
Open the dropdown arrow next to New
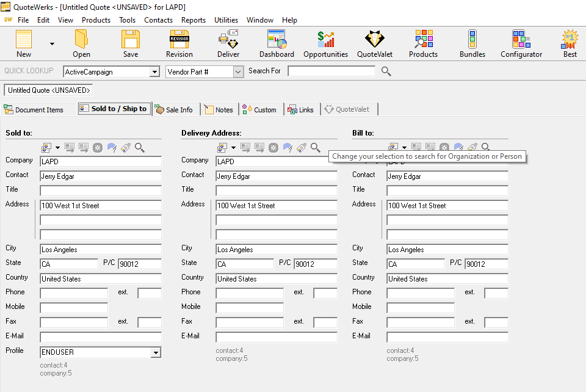point(52,44)
